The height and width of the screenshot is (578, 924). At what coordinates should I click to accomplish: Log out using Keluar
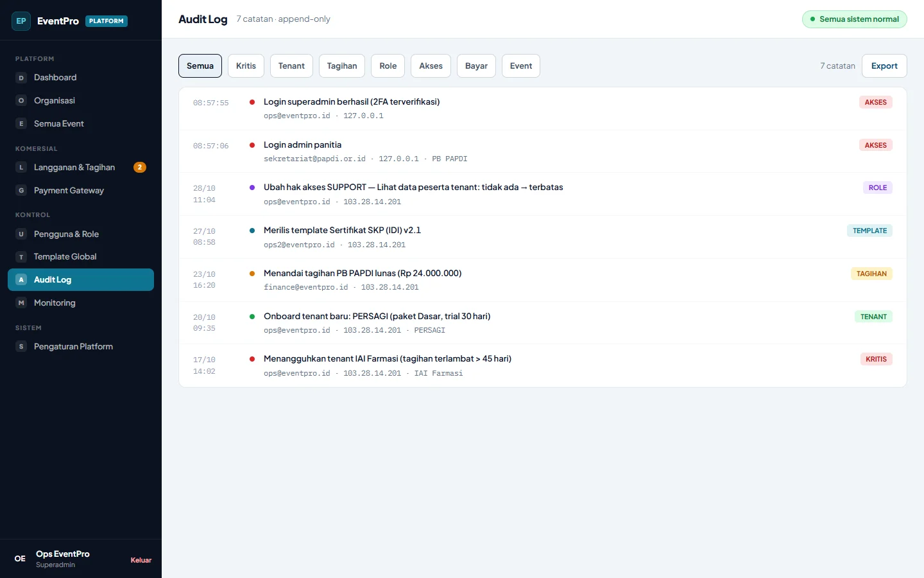tap(141, 560)
